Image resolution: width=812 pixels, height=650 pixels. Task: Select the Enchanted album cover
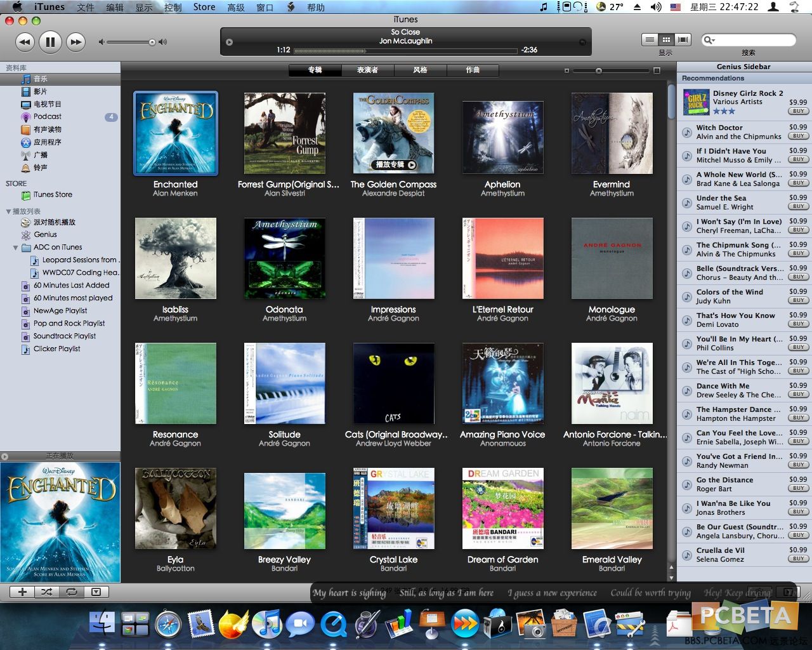pyautogui.click(x=176, y=133)
